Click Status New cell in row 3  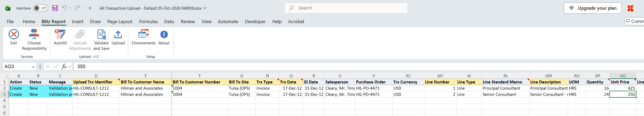38,94
